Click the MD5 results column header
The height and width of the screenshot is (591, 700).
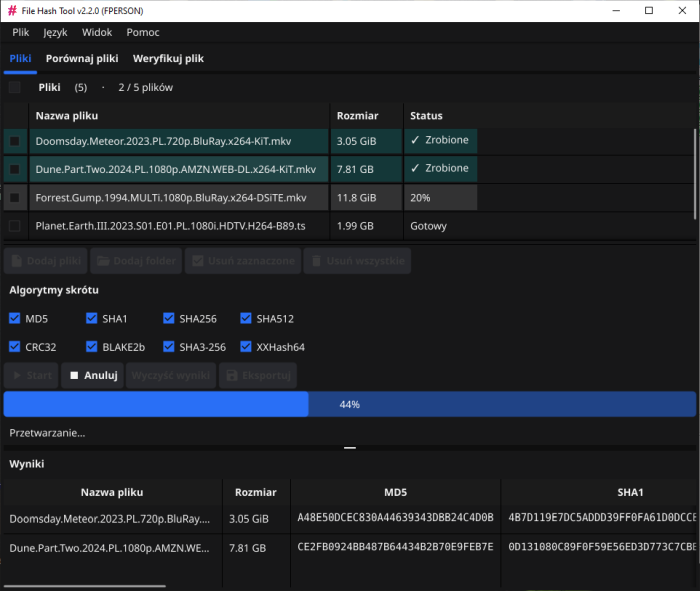(396, 492)
